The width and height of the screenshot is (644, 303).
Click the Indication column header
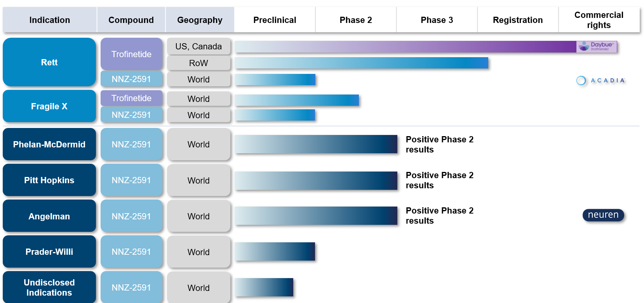click(x=50, y=20)
